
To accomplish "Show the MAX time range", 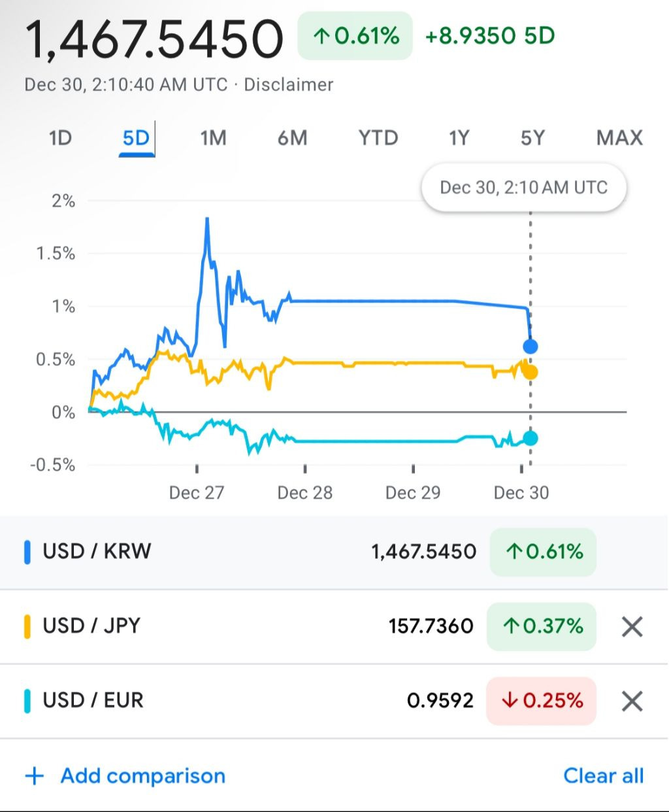I will click(619, 138).
